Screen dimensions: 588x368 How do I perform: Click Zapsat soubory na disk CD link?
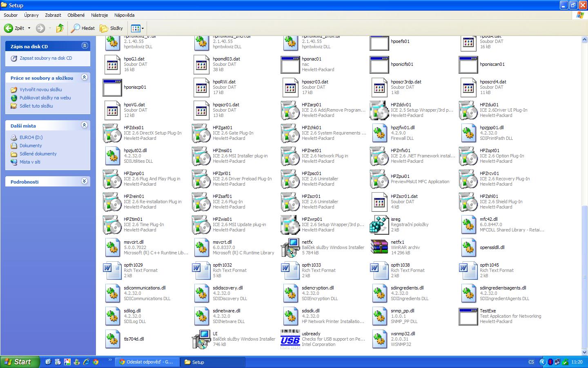pos(46,58)
